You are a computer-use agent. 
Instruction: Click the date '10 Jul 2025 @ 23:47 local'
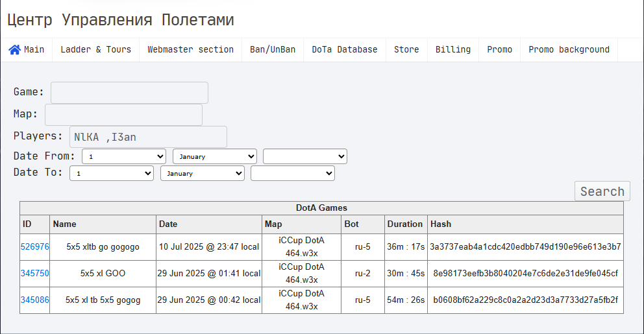[x=209, y=246]
